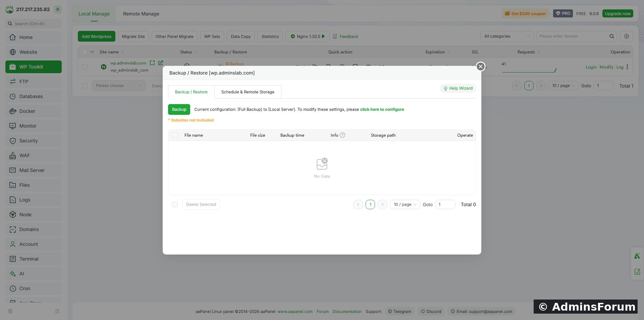Tick the File name header checkbox
The width and height of the screenshot is (644, 320).
pyautogui.click(x=175, y=135)
